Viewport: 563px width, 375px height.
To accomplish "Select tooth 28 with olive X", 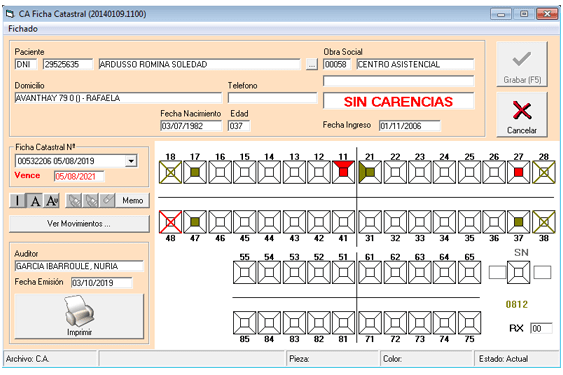I will point(544,172).
